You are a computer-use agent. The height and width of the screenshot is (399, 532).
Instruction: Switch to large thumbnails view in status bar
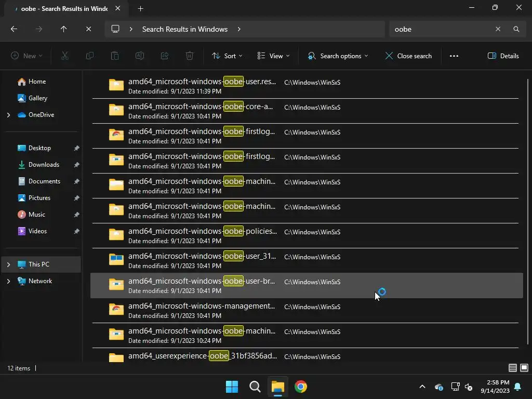coord(524,368)
